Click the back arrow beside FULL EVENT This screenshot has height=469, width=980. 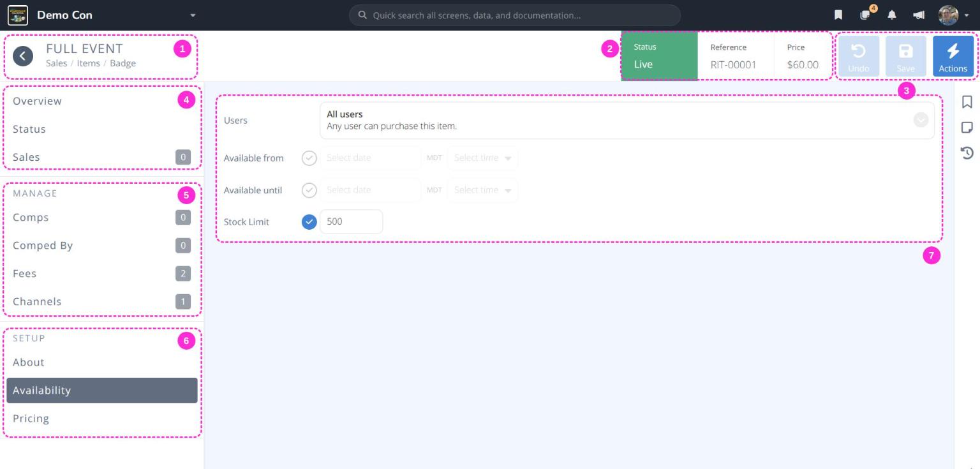pyautogui.click(x=23, y=56)
